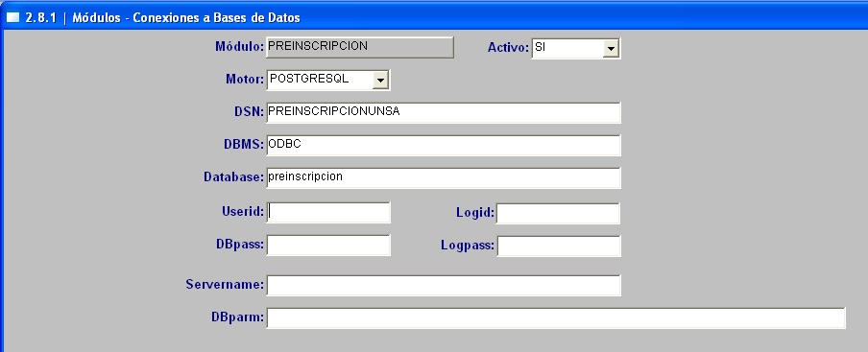This screenshot has height=352, width=868.
Task: Click the DBpass input field
Action: 328,246
